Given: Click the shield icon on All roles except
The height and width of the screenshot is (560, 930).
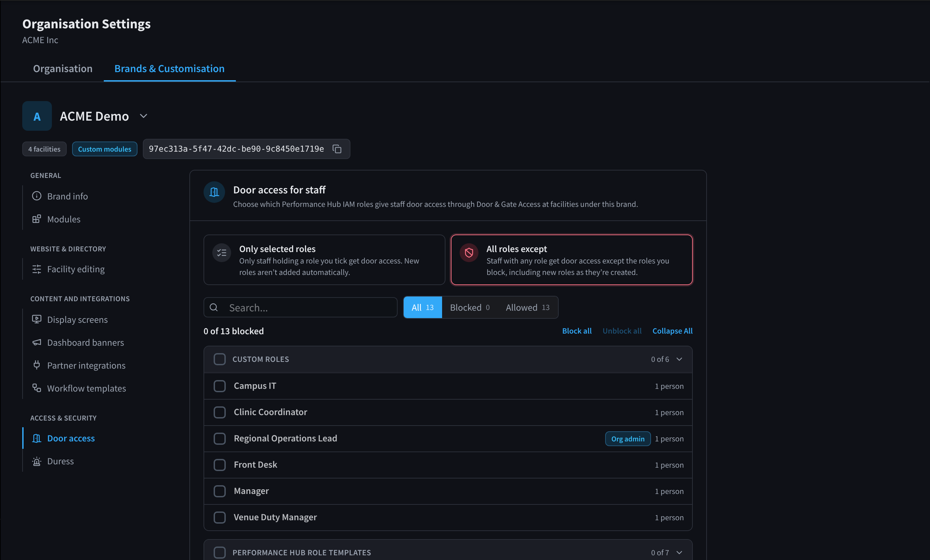Looking at the screenshot, I should pos(469,253).
